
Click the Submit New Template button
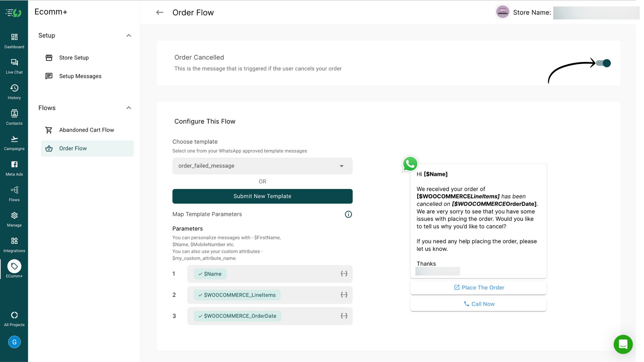tap(262, 196)
